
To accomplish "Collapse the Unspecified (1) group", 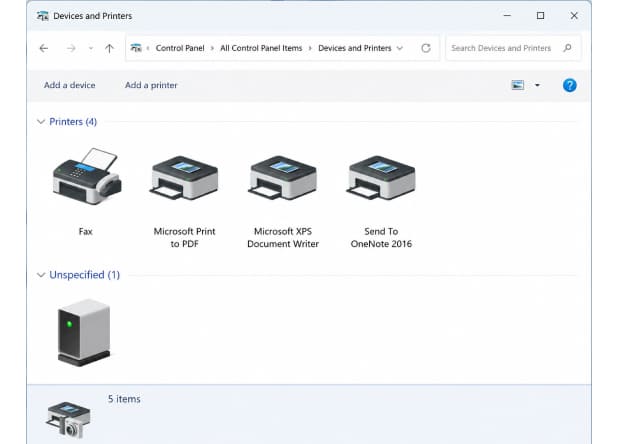I will (x=41, y=275).
